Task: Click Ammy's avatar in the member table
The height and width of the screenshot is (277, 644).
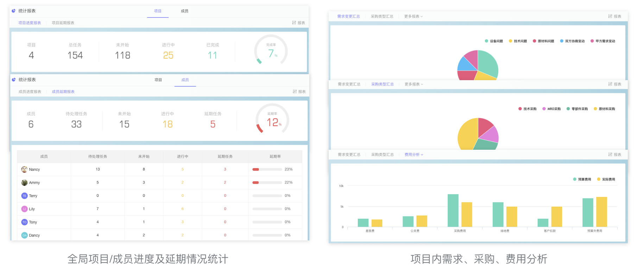Action: click(24, 182)
